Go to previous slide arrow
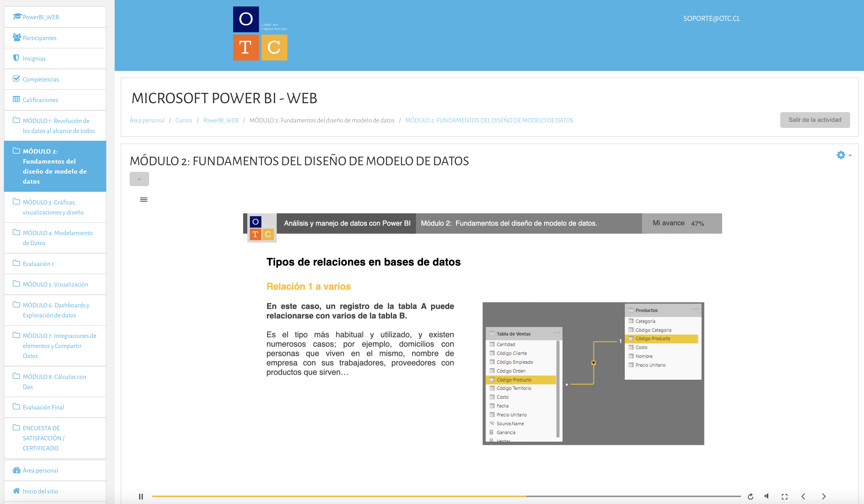Image resolution: width=864 pixels, height=504 pixels. coord(803,496)
